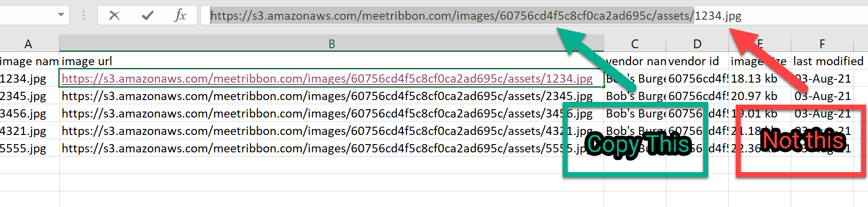Image resolution: width=868 pixels, height=207 pixels.
Task: Select column F header
Action: (822, 44)
